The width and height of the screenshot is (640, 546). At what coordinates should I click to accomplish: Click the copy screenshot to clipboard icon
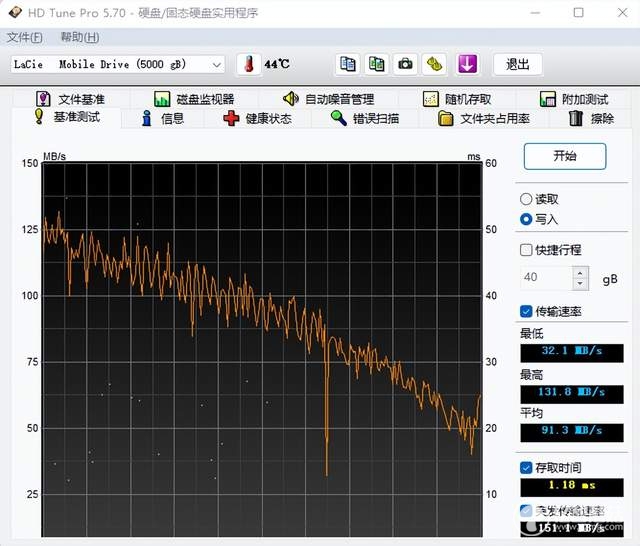click(376, 64)
